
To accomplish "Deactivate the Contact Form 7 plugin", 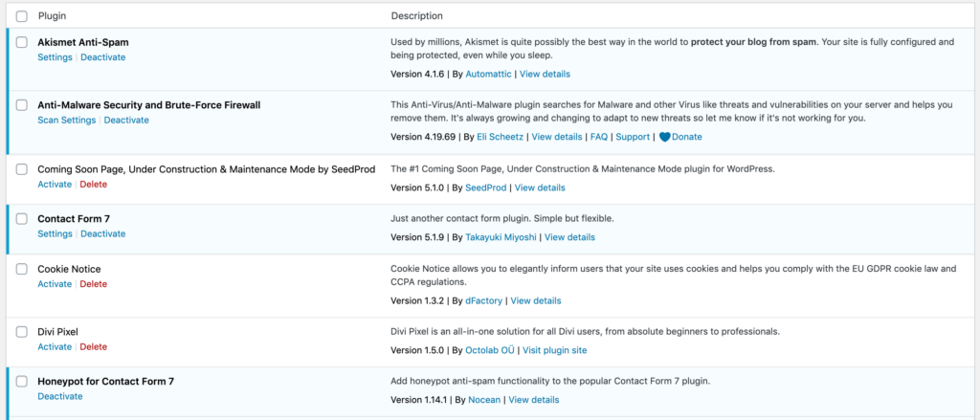I will tap(103, 233).
